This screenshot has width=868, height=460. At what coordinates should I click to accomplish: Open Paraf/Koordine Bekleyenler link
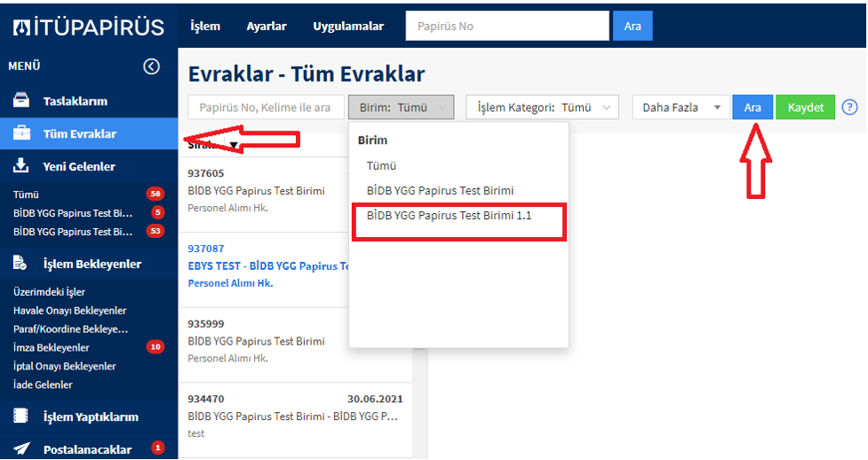pos(70,329)
